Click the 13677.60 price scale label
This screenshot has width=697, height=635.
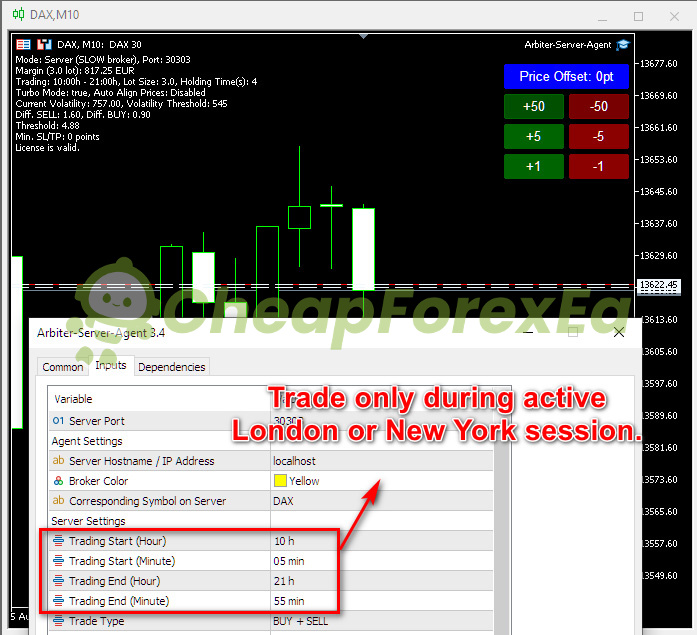click(x=658, y=64)
